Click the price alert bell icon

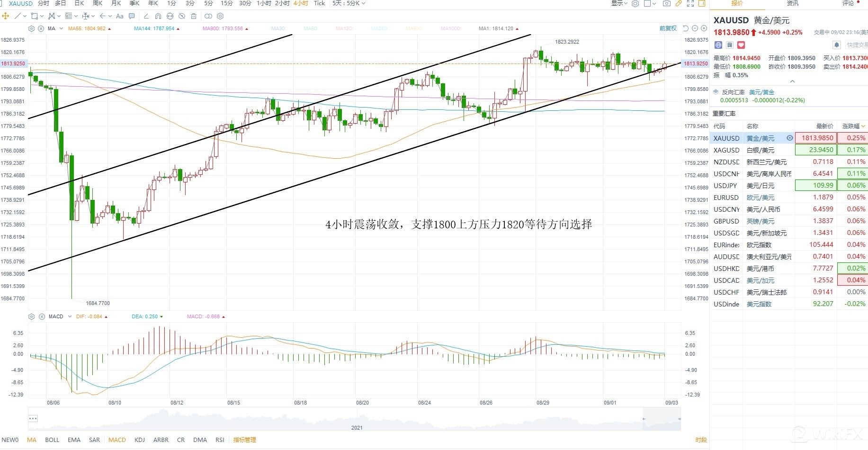click(837, 45)
